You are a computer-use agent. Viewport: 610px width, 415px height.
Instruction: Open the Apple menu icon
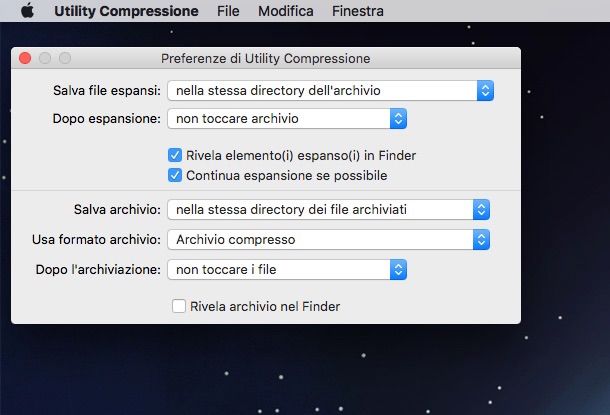click(x=27, y=11)
